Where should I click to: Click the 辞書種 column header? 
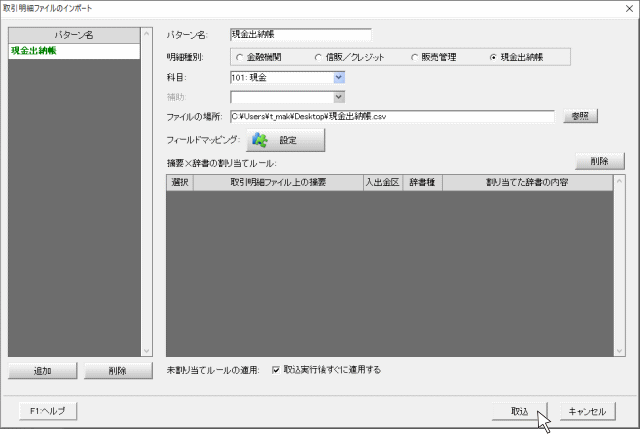click(422, 183)
